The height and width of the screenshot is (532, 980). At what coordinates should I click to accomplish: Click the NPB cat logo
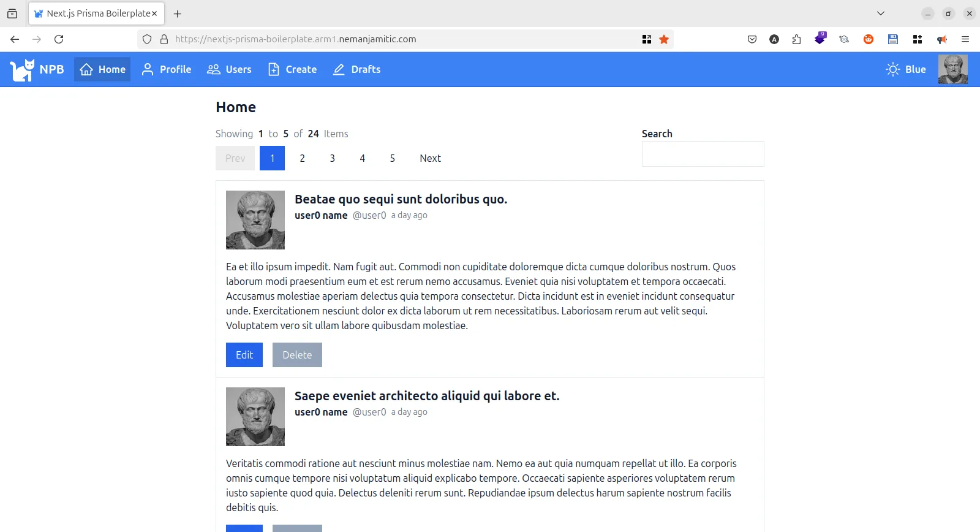tap(22, 70)
